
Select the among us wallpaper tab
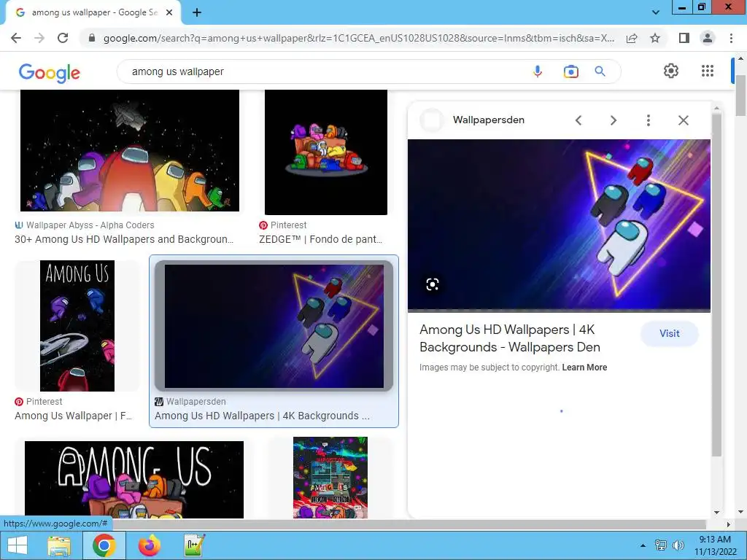(93, 13)
